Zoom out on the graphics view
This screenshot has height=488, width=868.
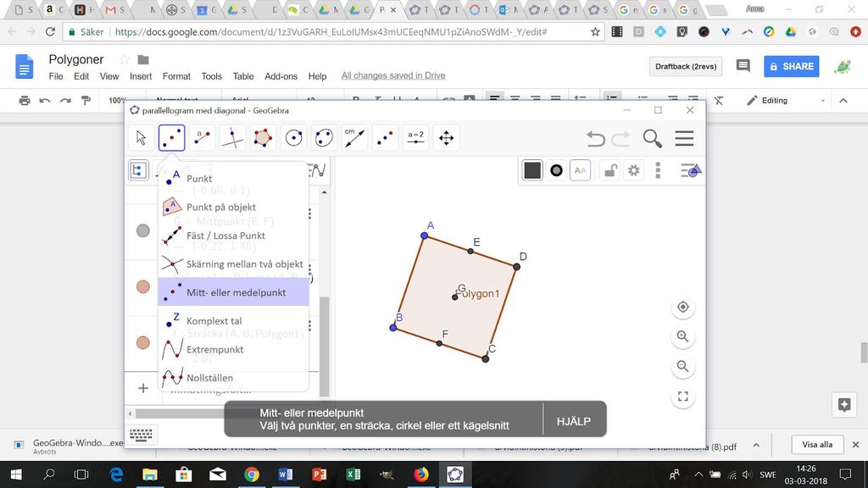click(x=683, y=366)
